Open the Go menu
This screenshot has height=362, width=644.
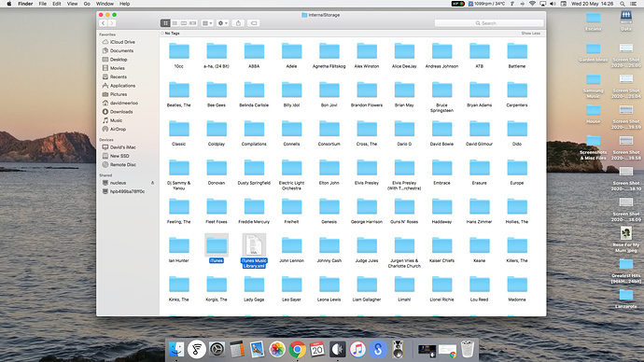click(87, 4)
